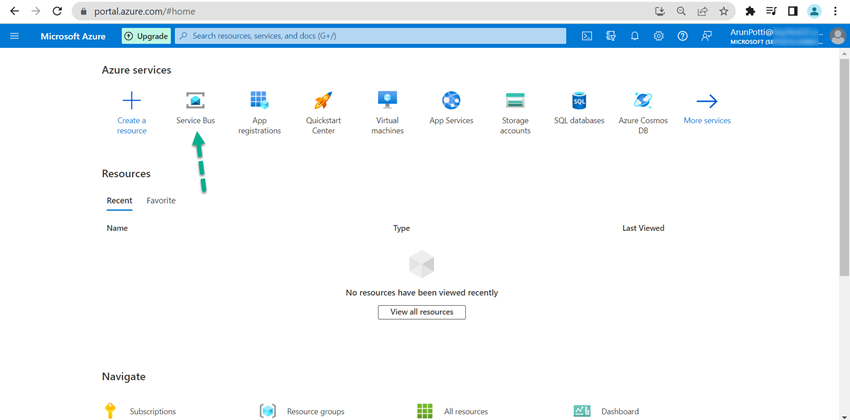Image resolution: width=850 pixels, height=420 pixels.
Task: Focus the Search resources, services, and docs box
Action: coord(370,36)
